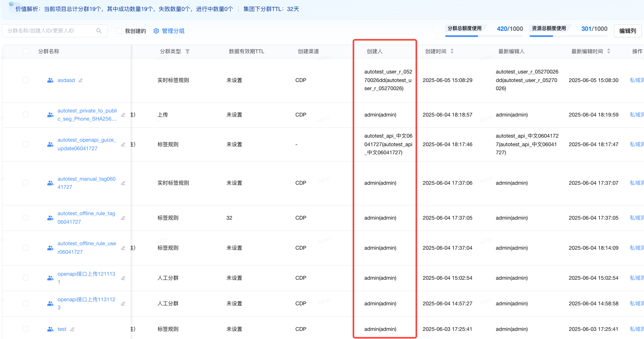The height and width of the screenshot is (339, 644).
Task: Open openapi接口上传1211131 segment link
Action: pyautogui.click(x=86, y=278)
